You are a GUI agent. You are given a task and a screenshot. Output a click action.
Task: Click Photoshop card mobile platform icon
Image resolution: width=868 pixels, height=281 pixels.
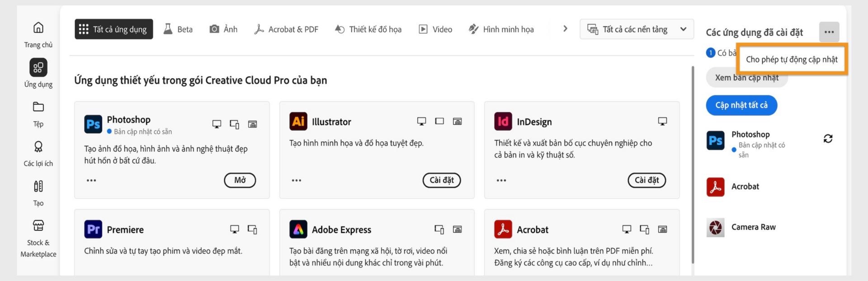[234, 124]
